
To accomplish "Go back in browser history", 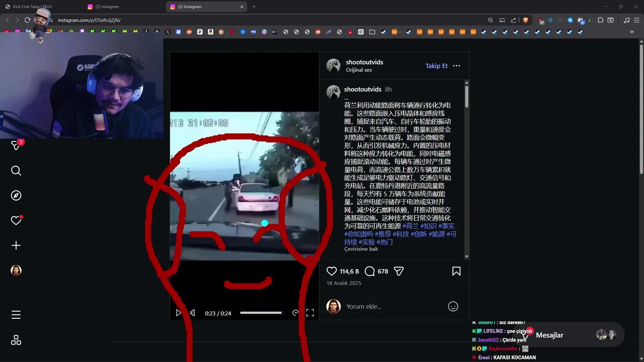I will point(7,20).
